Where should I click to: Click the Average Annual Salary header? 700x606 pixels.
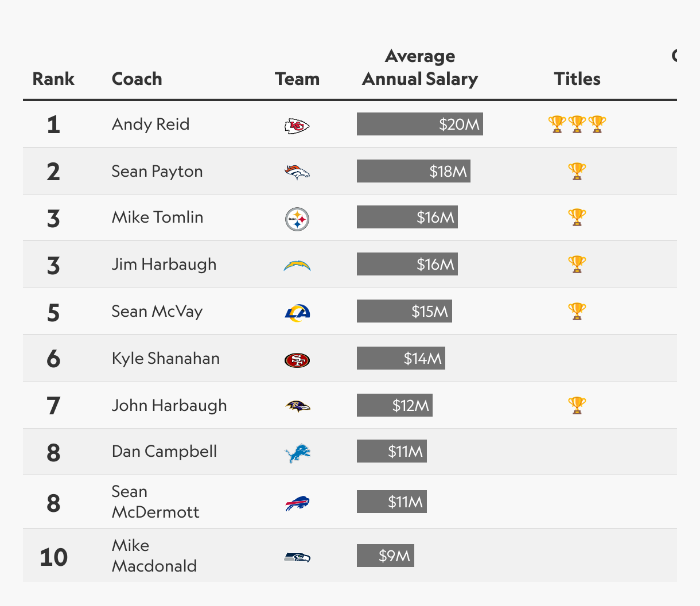(x=420, y=67)
